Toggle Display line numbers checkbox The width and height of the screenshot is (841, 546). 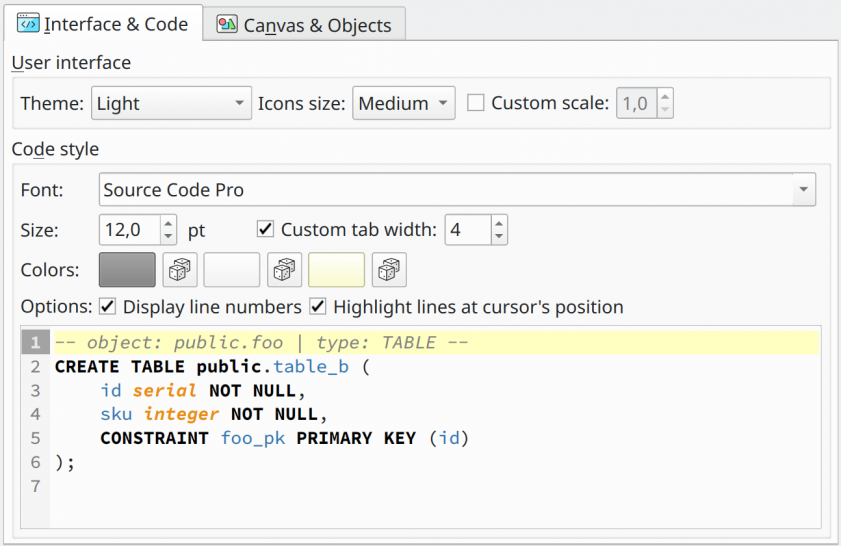coord(107,306)
